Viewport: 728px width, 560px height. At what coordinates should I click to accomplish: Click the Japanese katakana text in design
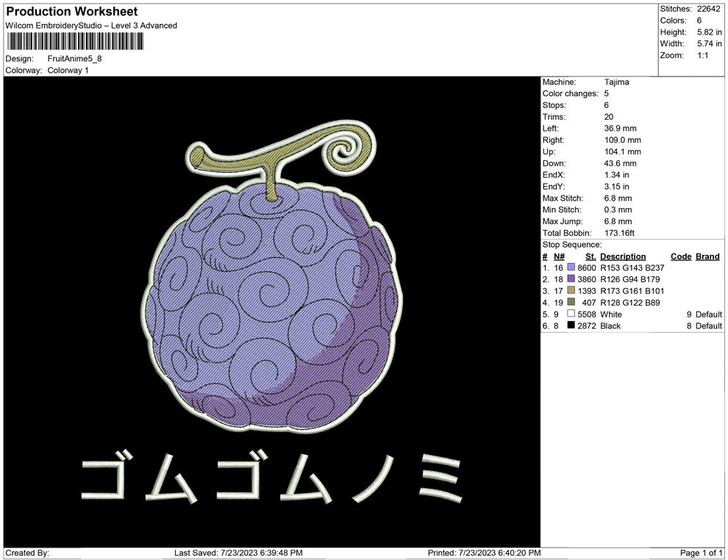[271, 476]
